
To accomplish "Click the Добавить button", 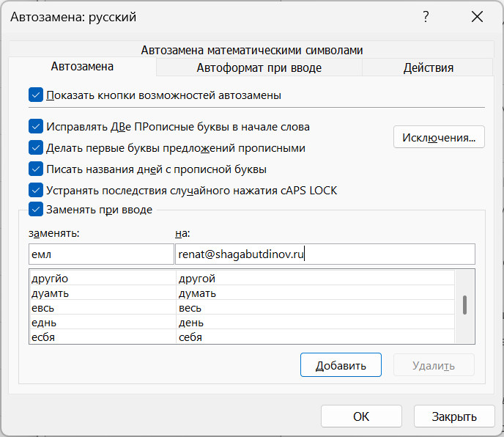I will point(341,365).
